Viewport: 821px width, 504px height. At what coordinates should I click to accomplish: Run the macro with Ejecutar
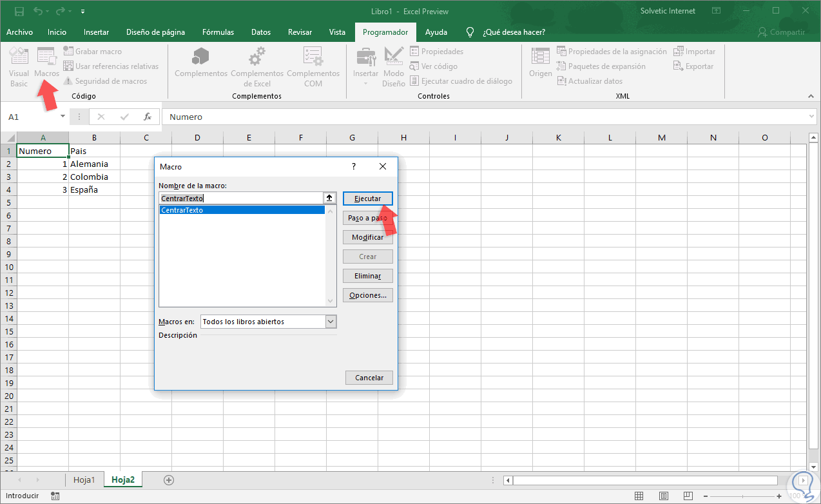click(x=367, y=198)
